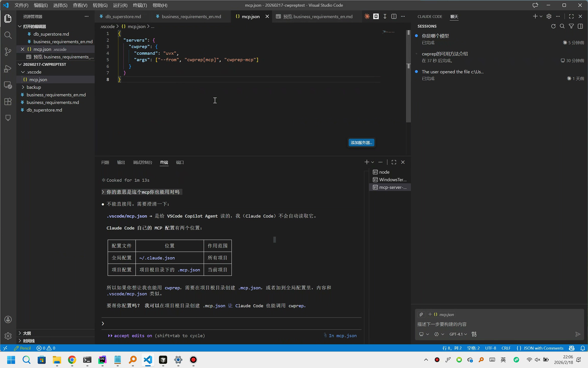Open the Source Control view
Viewport: 588px width, 368px height.
pyautogui.click(x=8, y=52)
